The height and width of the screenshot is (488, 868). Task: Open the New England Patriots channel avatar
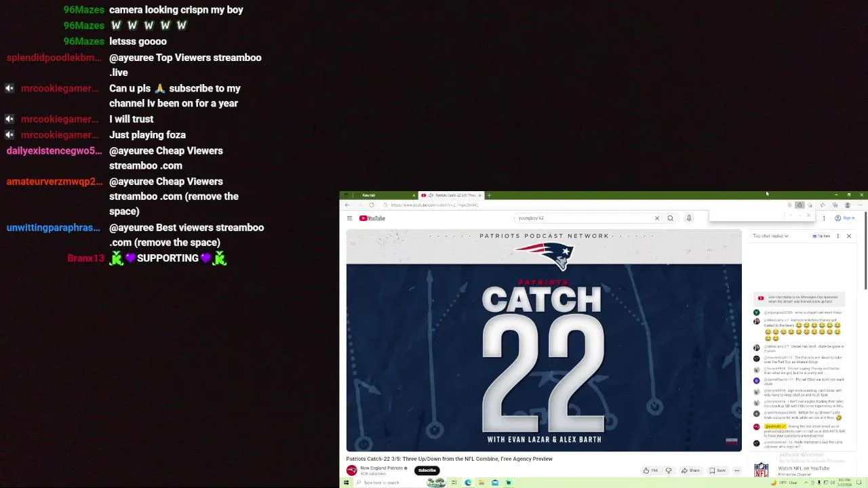coord(351,470)
